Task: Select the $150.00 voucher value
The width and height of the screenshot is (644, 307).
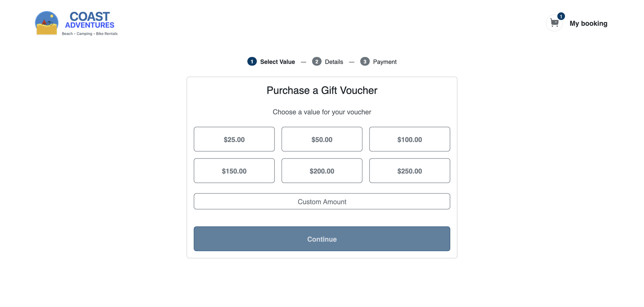Action: (x=234, y=171)
